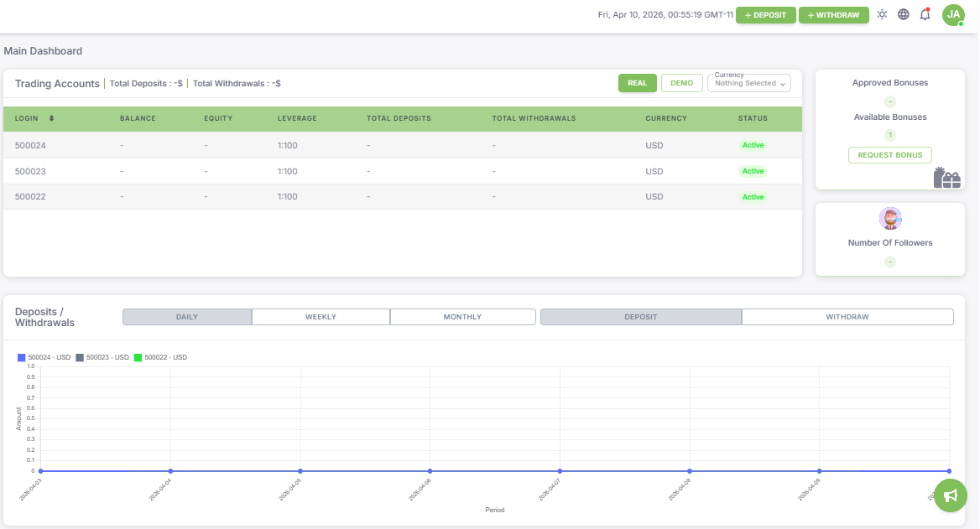980x529 pixels.
Task: Toggle the 500024 - USD legend swatch
Action: click(21, 357)
